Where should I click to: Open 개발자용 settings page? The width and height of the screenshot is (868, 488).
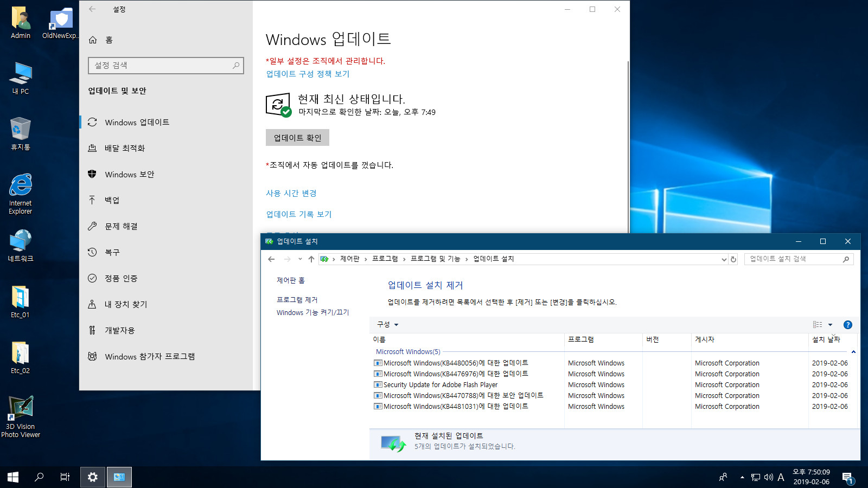click(166, 330)
